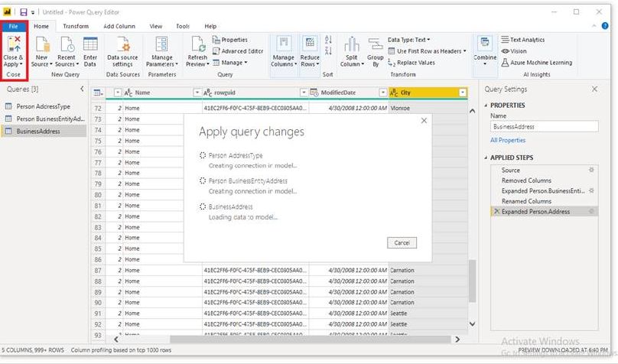Viewport: 618px width, 364px height.
Task: Click the save icon in title bar
Action: (x=23, y=12)
